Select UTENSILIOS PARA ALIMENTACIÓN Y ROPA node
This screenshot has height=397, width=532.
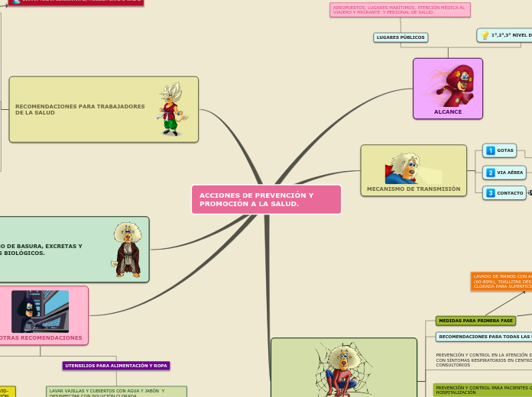tap(116, 366)
